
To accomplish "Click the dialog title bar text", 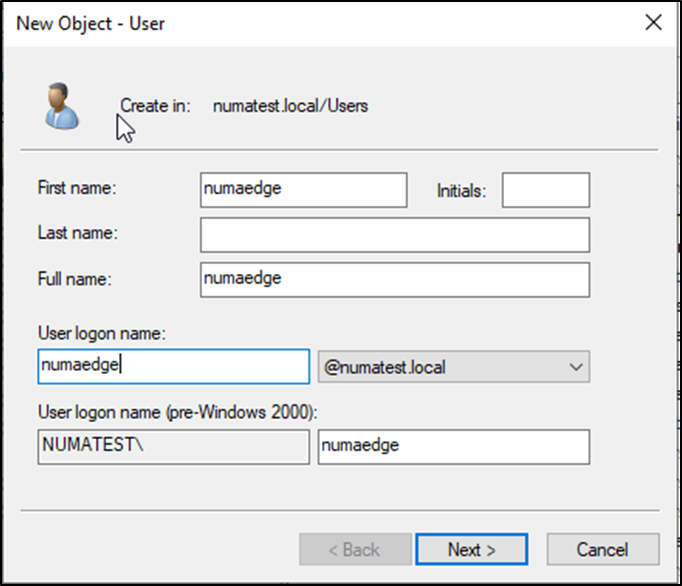I will pyautogui.click(x=91, y=23).
